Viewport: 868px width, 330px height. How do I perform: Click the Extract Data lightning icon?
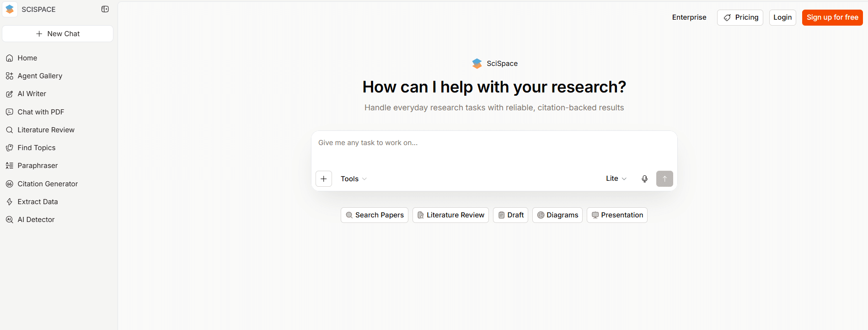9,202
